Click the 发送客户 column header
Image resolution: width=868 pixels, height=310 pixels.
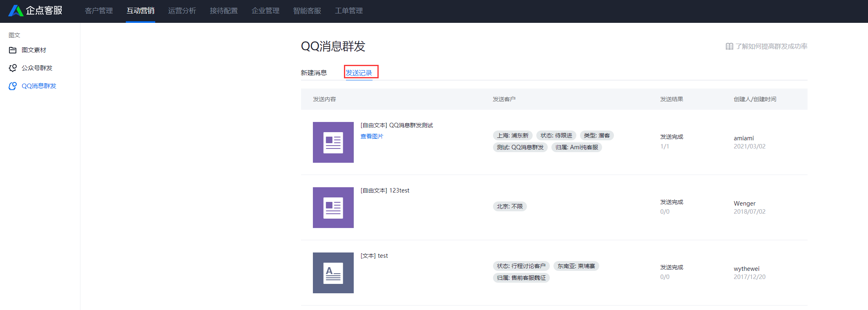(x=504, y=99)
